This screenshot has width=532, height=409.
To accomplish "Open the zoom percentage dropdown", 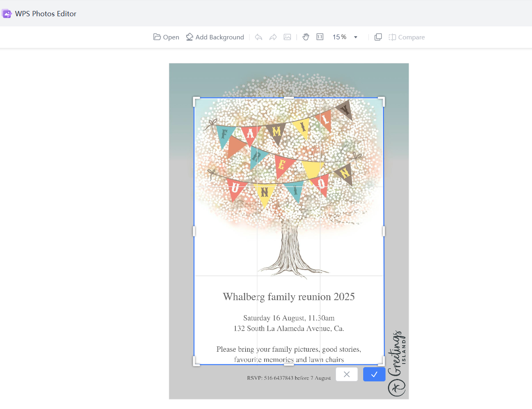I will coord(355,37).
